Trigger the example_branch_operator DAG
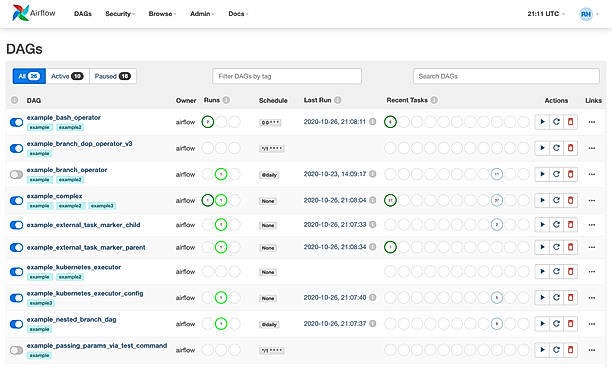Viewport: 612px width, 368px height. [542, 174]
